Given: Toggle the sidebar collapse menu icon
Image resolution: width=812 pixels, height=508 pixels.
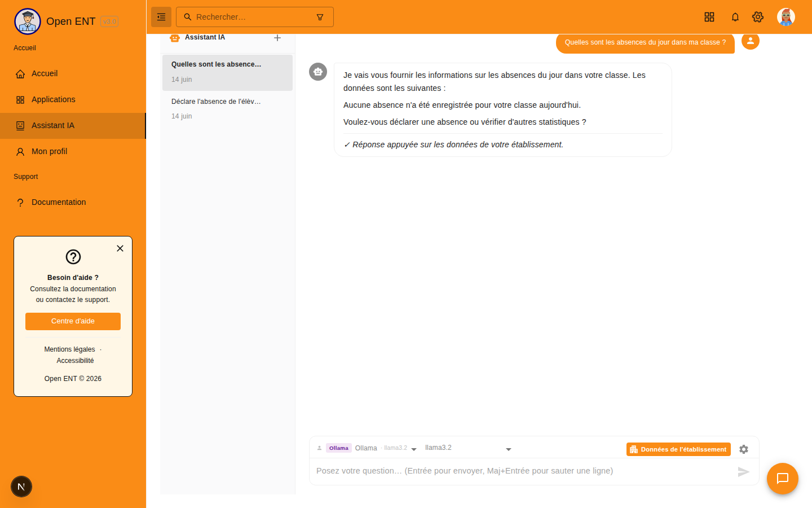Looking at the screenshot, I should pos(161,17).
